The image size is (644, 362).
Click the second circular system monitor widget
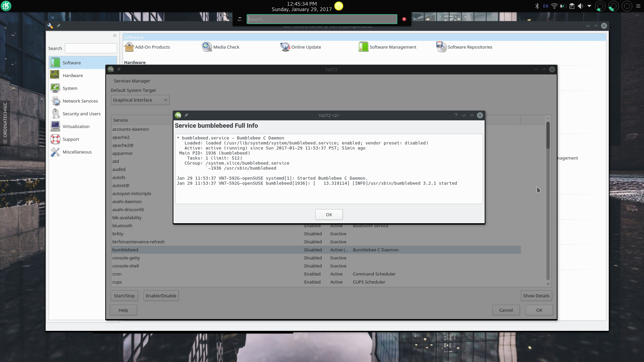(613, 6)
